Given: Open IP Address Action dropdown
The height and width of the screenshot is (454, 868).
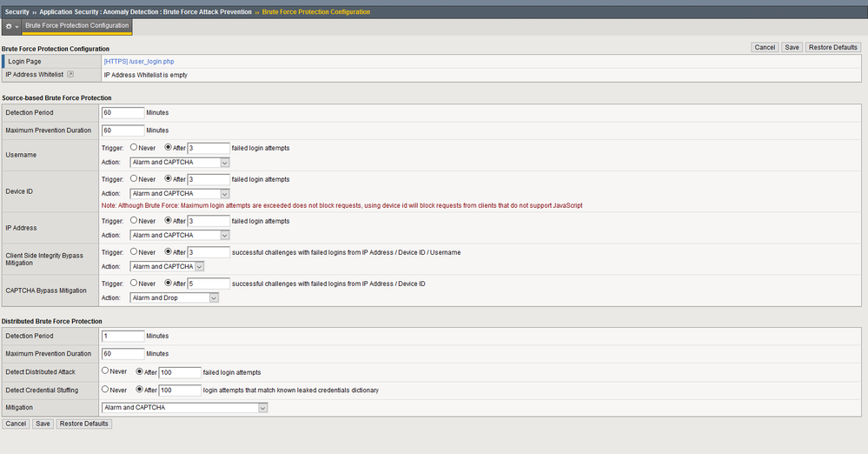Looking at the screenshot, I should click(179, 235).
